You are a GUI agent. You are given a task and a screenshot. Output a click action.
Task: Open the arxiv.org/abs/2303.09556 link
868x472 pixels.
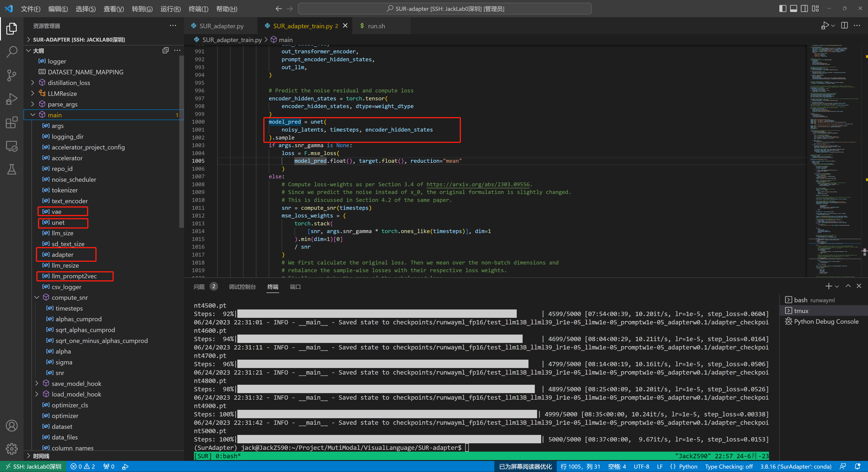[478, 184]
